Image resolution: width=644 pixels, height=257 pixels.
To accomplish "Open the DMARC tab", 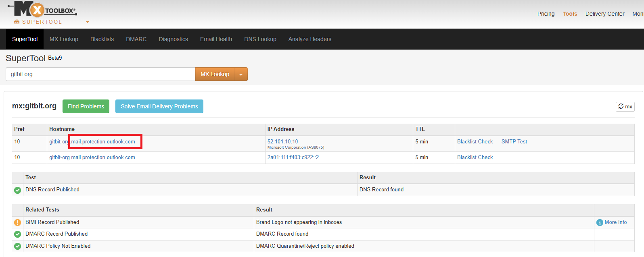I will point(136,39).
